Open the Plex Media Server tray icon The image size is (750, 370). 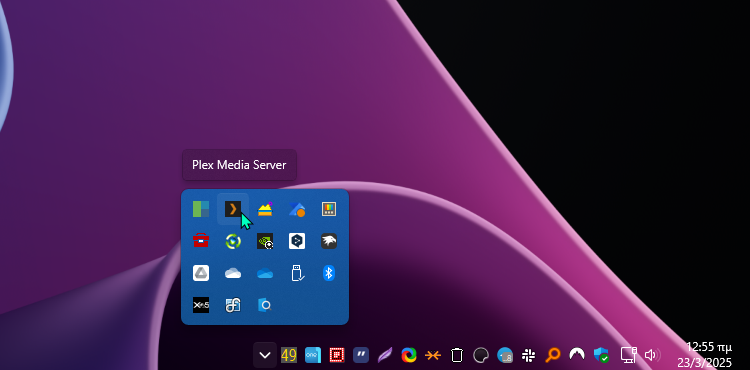[233, 209]
